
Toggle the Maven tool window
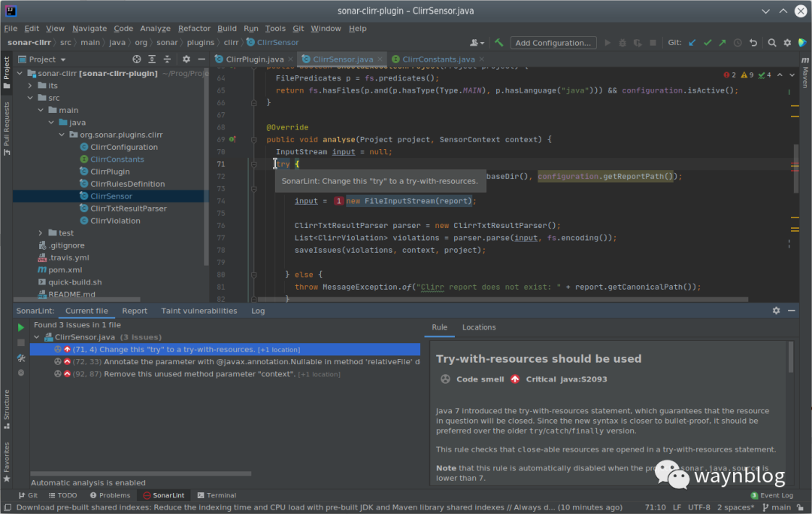pos(805,78)
